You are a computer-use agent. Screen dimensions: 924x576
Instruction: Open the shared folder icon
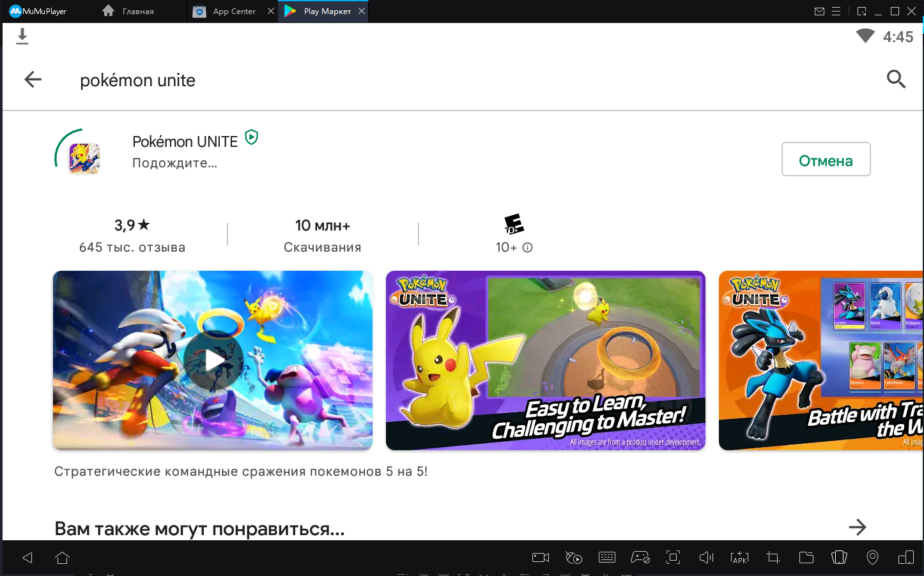pos(806,557)
